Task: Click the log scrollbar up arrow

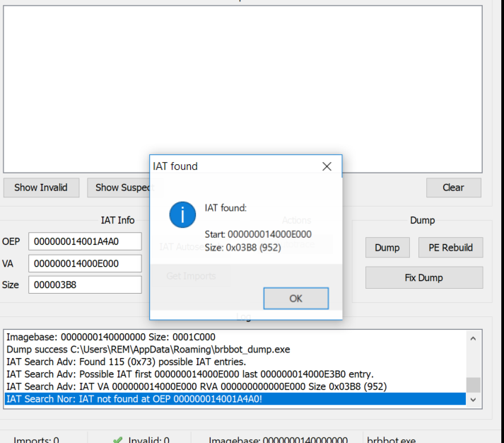Action: point(473,338)
